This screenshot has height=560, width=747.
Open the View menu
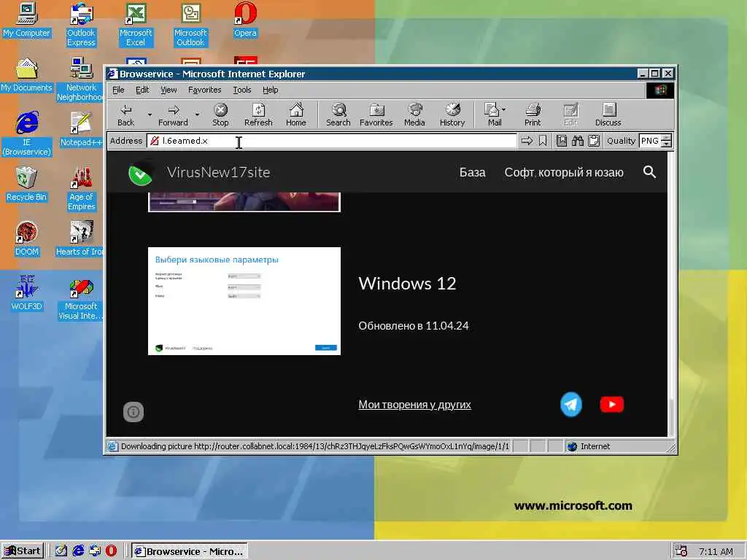(169, 90)
